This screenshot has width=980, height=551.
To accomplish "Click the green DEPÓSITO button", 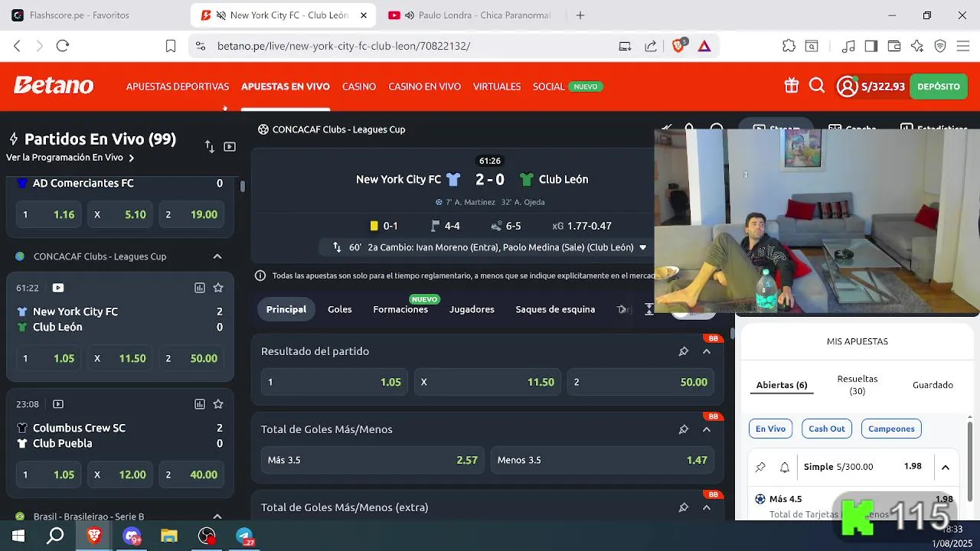I will coord(939,86).
